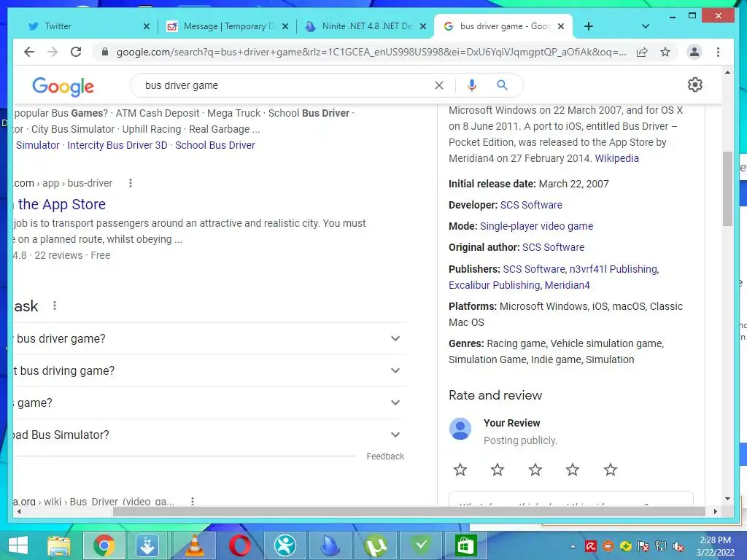Rate with the fourth star
The image size is (747, 560).
click(x=572, y=470)
